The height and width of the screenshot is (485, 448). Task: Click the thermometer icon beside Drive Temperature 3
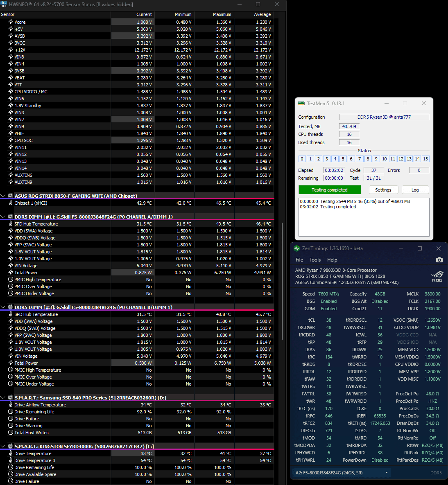click(x=11, y=460)
